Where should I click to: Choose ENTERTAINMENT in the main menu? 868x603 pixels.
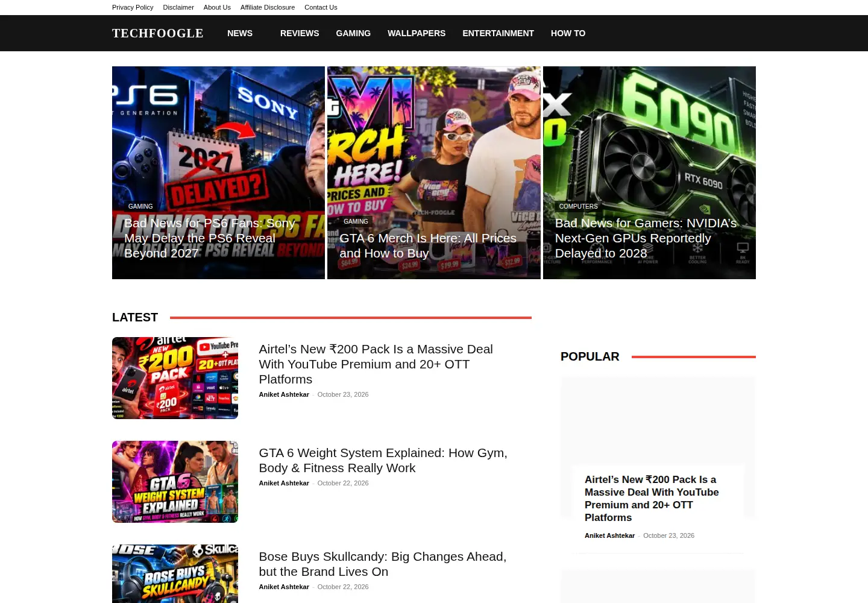tap(498, 33)
